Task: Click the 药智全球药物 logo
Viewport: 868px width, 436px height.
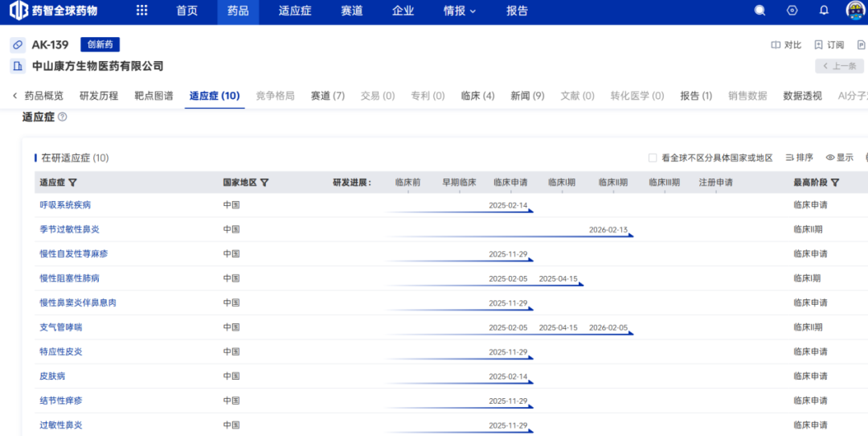Action: tap(54, 10)
